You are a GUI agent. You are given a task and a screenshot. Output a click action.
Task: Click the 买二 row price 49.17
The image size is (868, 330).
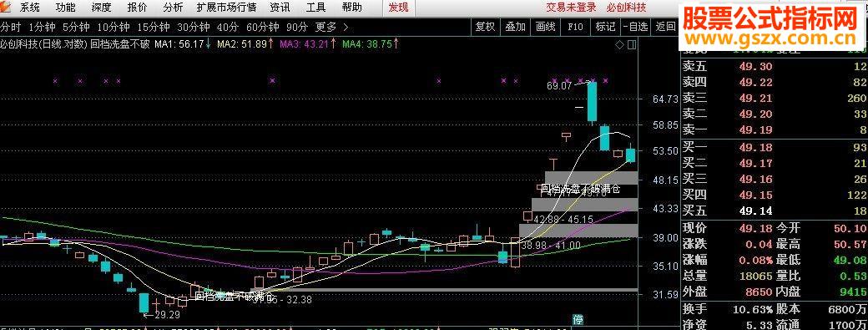click(x=755, y=164)
